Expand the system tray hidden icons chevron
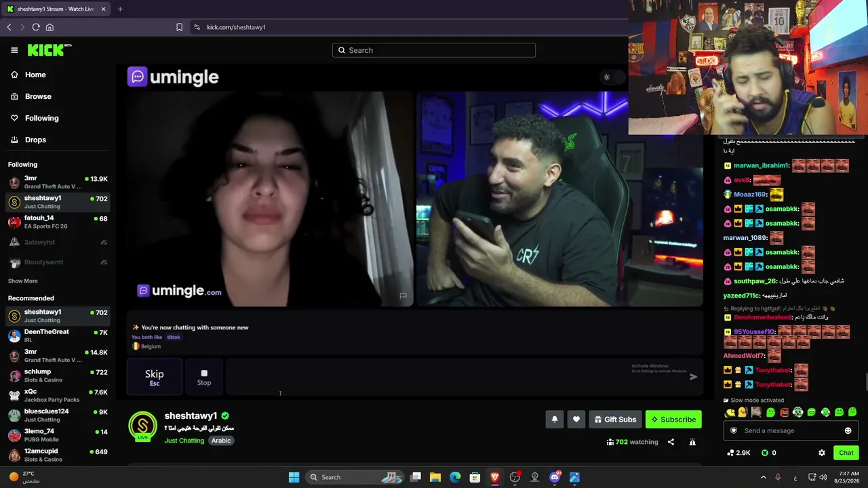 tap(763, 477)
